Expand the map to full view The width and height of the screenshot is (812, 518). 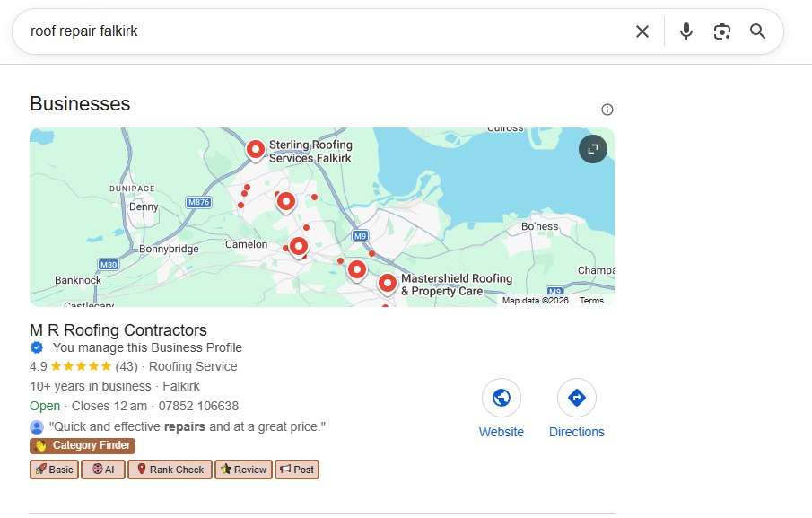(592, 149)
